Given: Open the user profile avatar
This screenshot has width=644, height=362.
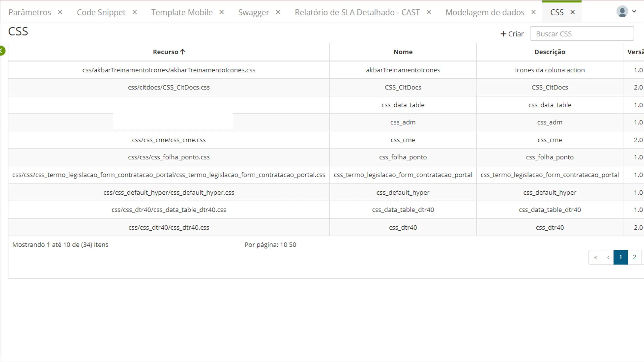Looking at the screenshot, I should point(622,12).
